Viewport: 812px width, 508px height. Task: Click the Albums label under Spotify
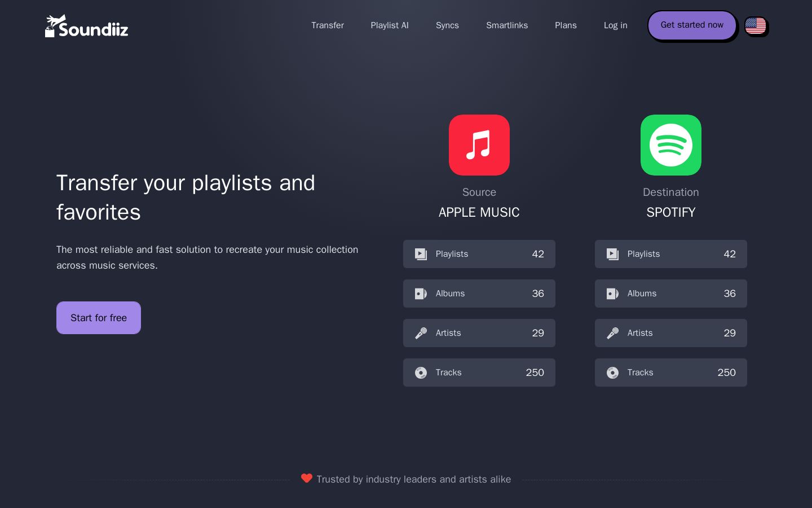(x=642, y=294)
